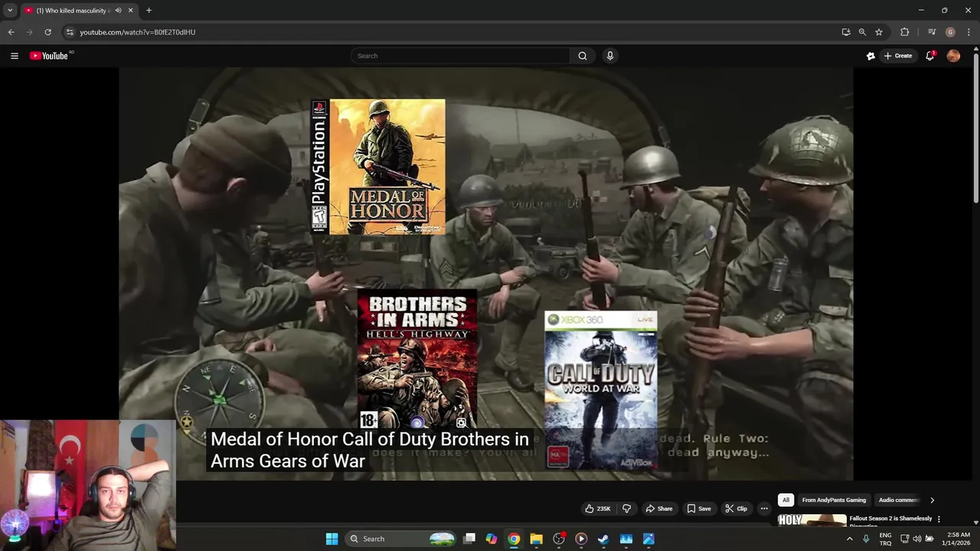This screenshot has height=551, width=980.
Task: Open the Chrome tab search dropdown
Action: point(10,11)
